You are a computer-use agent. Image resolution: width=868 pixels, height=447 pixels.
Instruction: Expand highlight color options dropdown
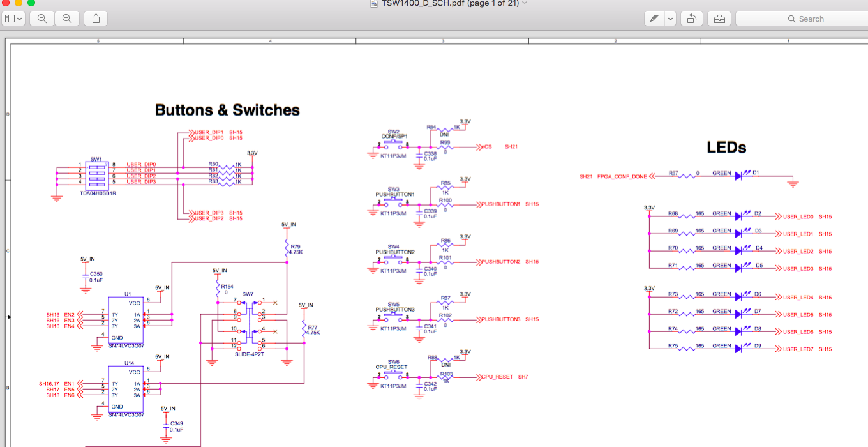(670, 19)
